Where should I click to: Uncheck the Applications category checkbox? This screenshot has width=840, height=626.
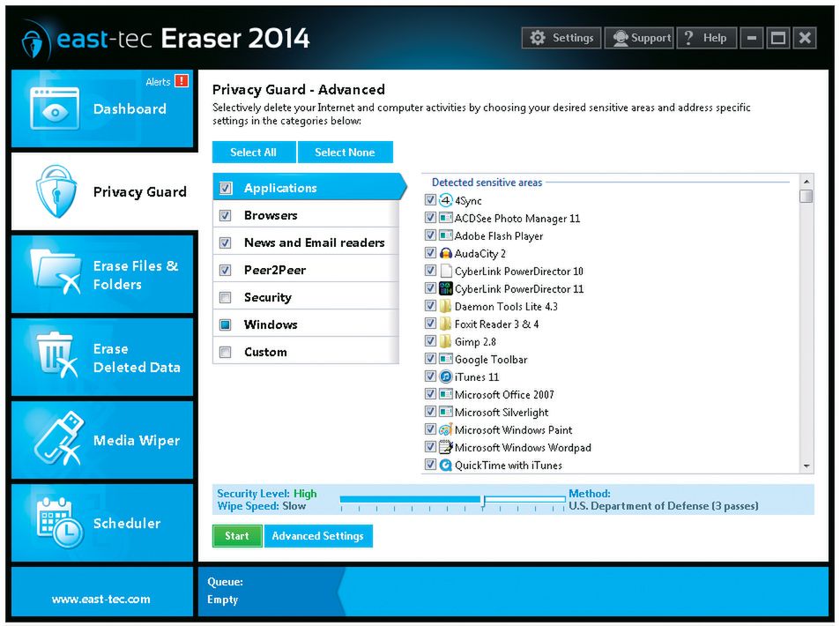click(x=226, y=188)
